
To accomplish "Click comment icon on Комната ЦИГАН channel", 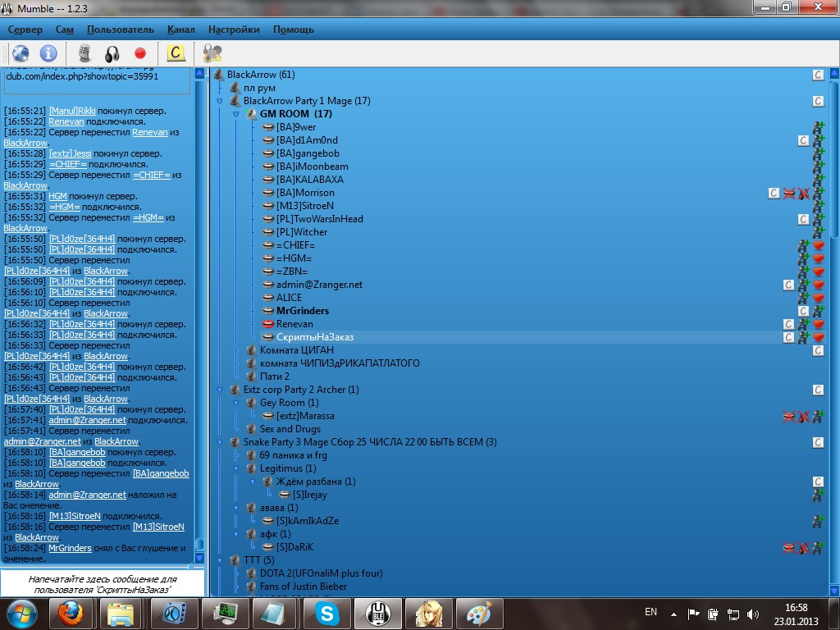I will 818,350.
